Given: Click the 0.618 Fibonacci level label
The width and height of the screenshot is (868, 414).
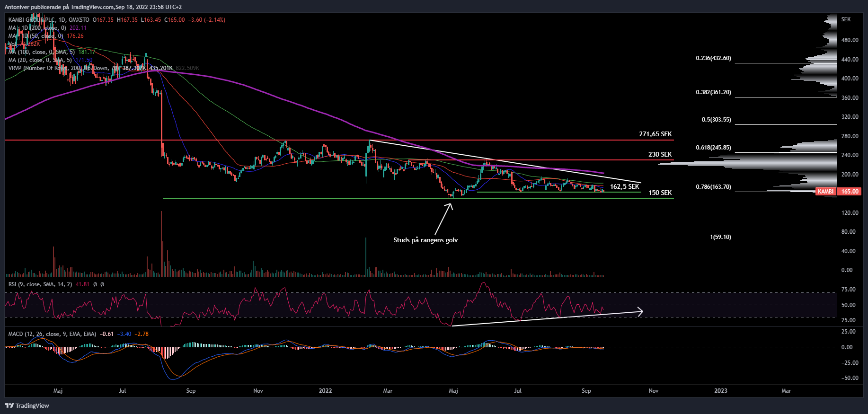Looking at the screenshot, I should tap(713, 148).
